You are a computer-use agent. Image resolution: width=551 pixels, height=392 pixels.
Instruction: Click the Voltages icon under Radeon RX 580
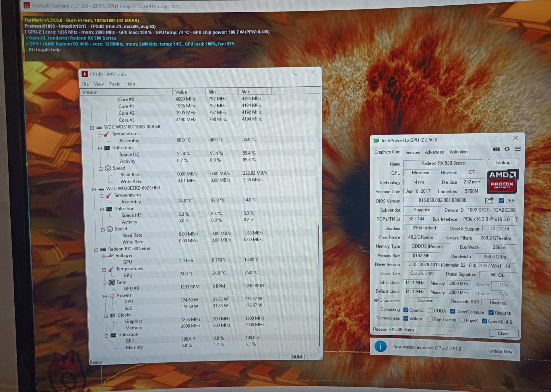[x=110, y=256]
